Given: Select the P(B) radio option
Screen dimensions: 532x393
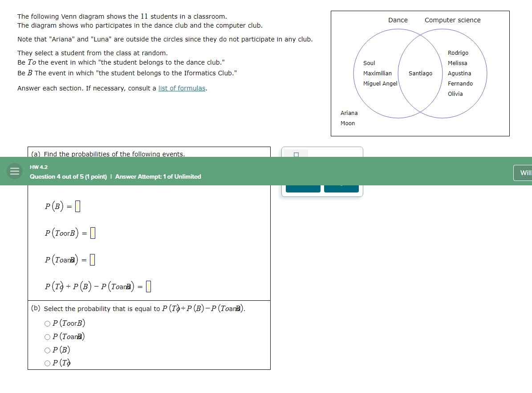Looking at the screenshot, I should [47, 350].
